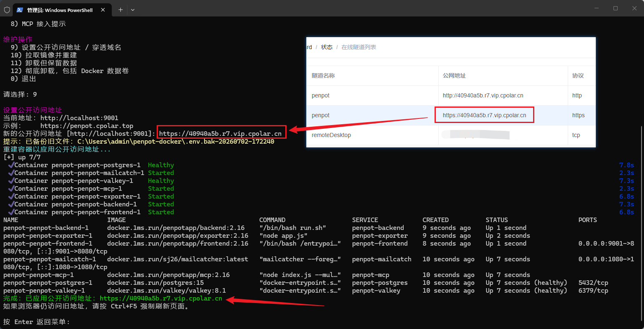Click the docker.1ms.run/penpotapp/frontend:2.16 image name
This screenshot has height=329, width=644.
pos(178,244)
